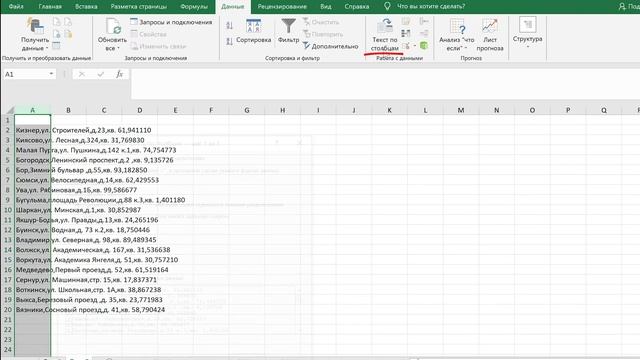640x360 pixels.
Task: Click the lightbulb icon beside the search box
Action: pos(387,6)
